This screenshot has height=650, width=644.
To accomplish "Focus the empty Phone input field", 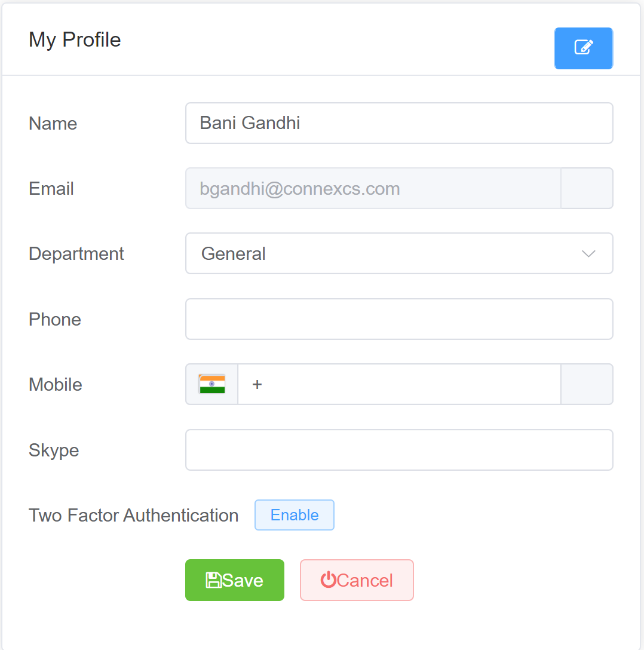I will [399, 319].
